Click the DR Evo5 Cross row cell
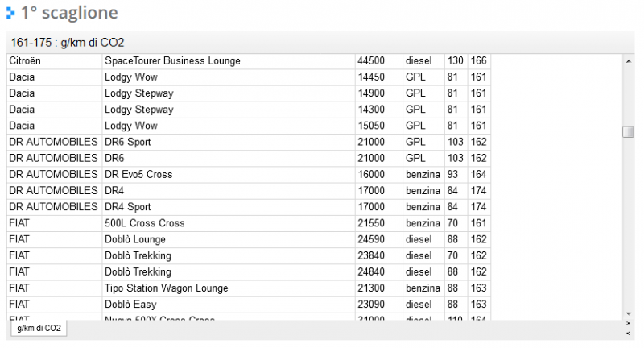This screenshot has width=644, height=348. point(138,174)
